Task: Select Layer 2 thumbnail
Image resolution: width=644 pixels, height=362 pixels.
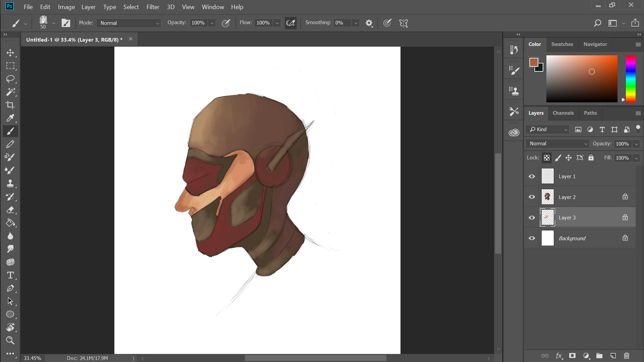Action: (547, 197)
